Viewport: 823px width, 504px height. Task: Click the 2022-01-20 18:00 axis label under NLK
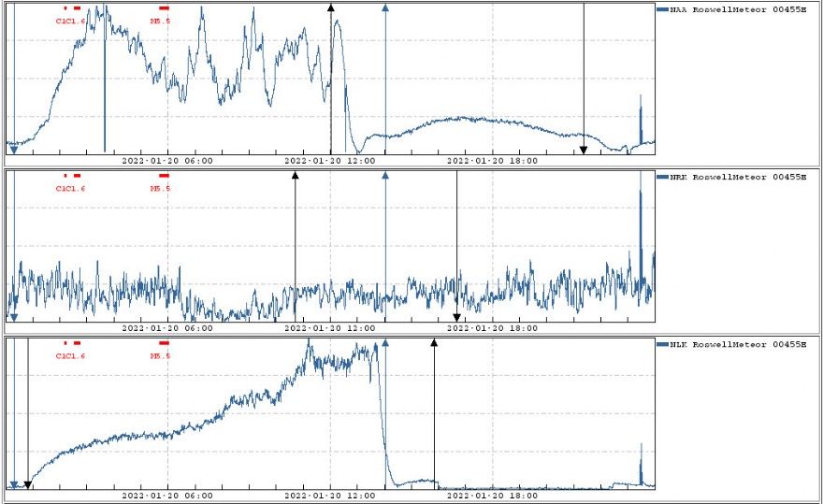pyautogui.click(x=492, y=496)
